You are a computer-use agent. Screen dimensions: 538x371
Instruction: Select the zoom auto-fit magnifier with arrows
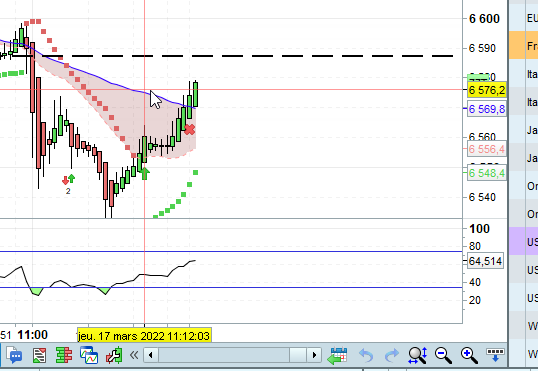pyautogui.click(x=417, y=355)
